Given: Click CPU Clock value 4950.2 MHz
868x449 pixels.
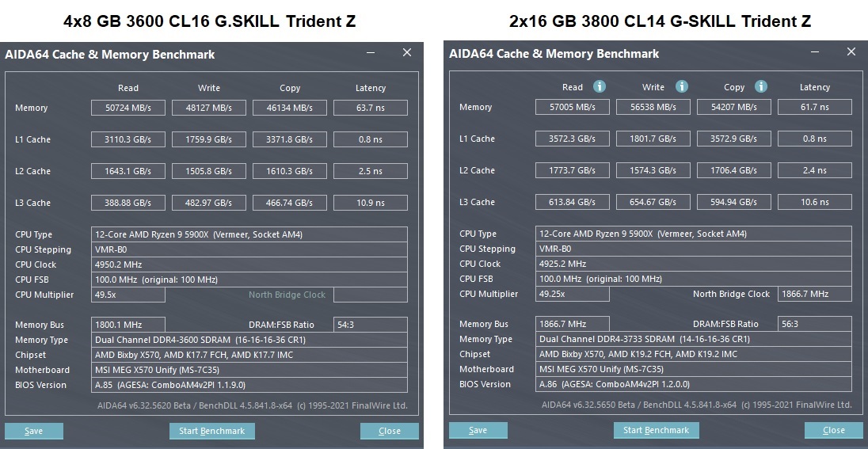Looking at the screenshot, I should [249, 264].
